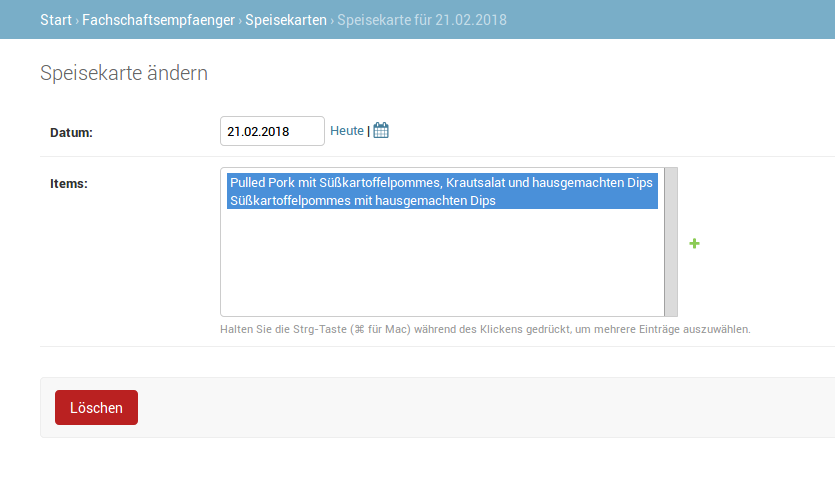Focus the Datum input showing 21.02.2018
This screenshot has height=504, width=835.
point(272,131)
